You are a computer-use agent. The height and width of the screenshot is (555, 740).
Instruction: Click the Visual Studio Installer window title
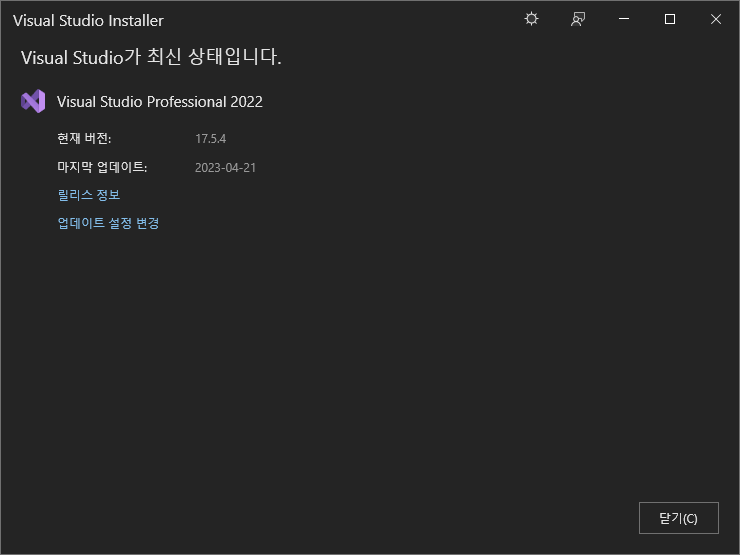[88, 20]
